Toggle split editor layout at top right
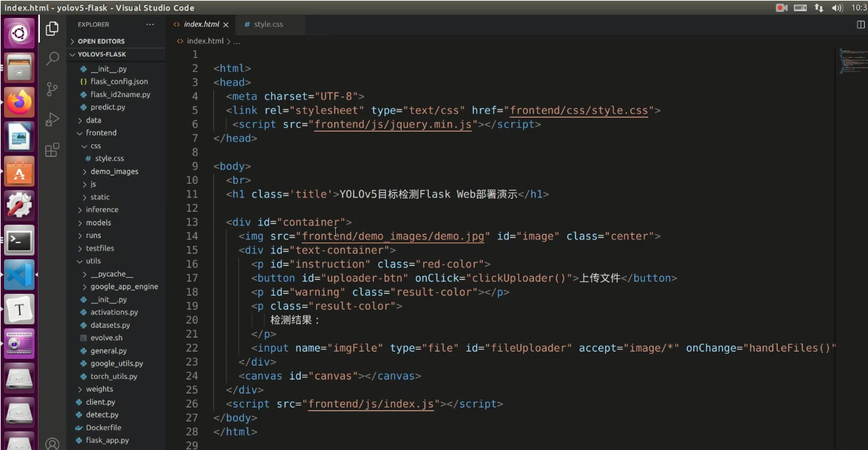The width and height of the screenshot is (868, 450). (x=861, y=25)
